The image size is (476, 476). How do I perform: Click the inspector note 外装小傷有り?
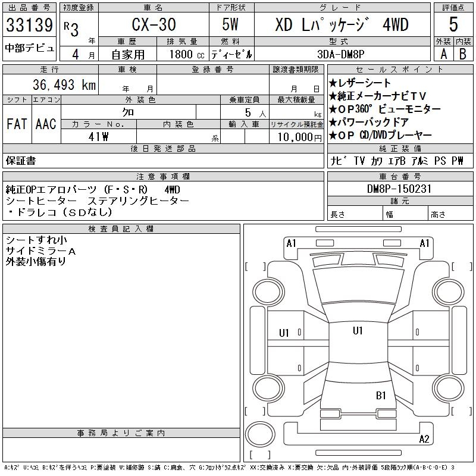coord(36,262)
